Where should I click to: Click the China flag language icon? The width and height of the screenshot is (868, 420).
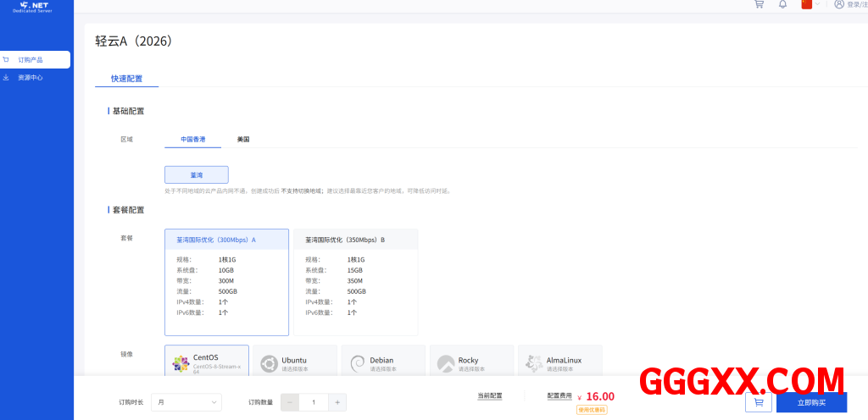pyautogui.click(x=807, y=4)
